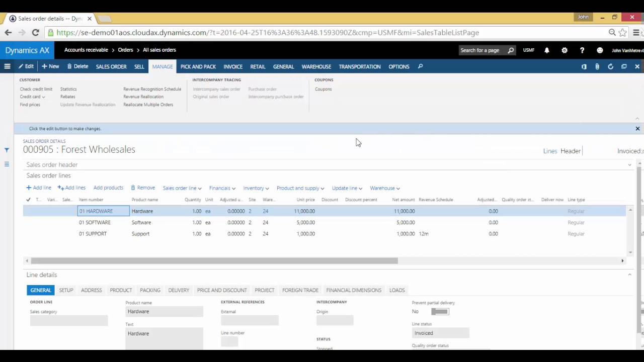Create a new record with New
This screenshot has width=644, height=362.
[50, 66]
